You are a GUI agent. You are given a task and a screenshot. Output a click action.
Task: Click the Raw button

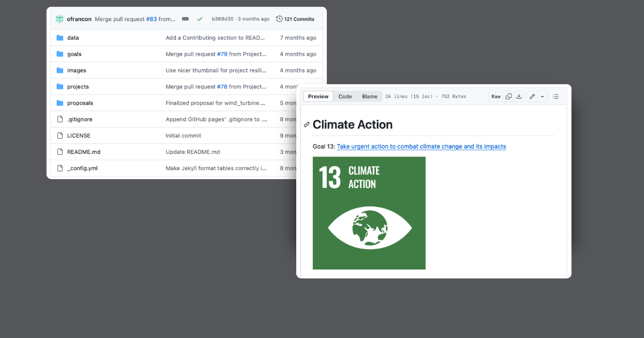pos(496,97)
